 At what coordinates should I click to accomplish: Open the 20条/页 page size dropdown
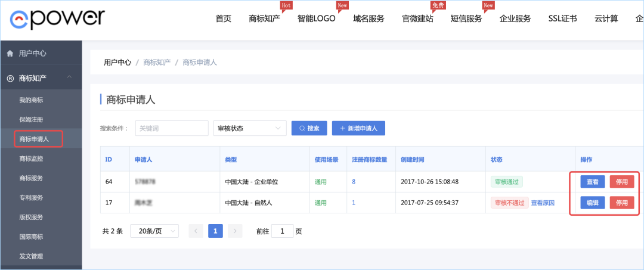154,231
